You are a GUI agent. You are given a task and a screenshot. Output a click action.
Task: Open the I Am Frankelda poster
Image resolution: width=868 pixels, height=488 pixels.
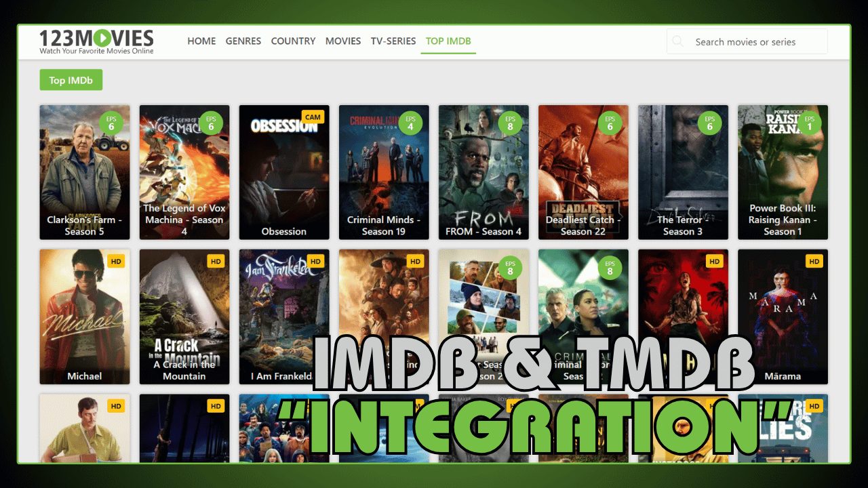[x=284, y=317]
